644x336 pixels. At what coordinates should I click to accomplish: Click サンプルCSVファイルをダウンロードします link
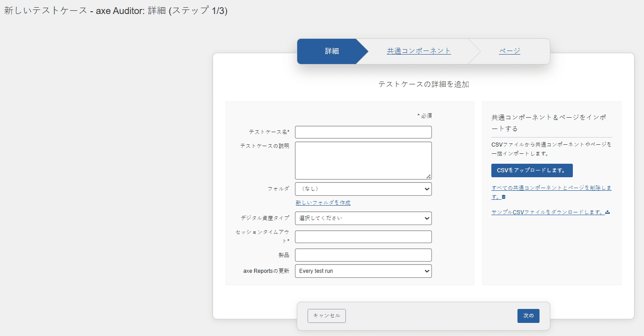[x=547, y=212]
